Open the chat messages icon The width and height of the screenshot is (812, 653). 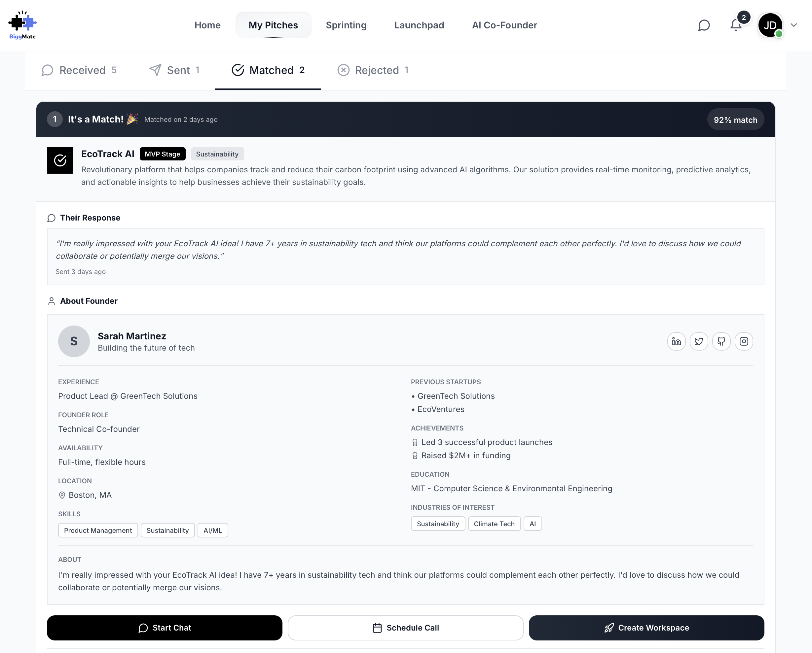click(x=704, y=25)
